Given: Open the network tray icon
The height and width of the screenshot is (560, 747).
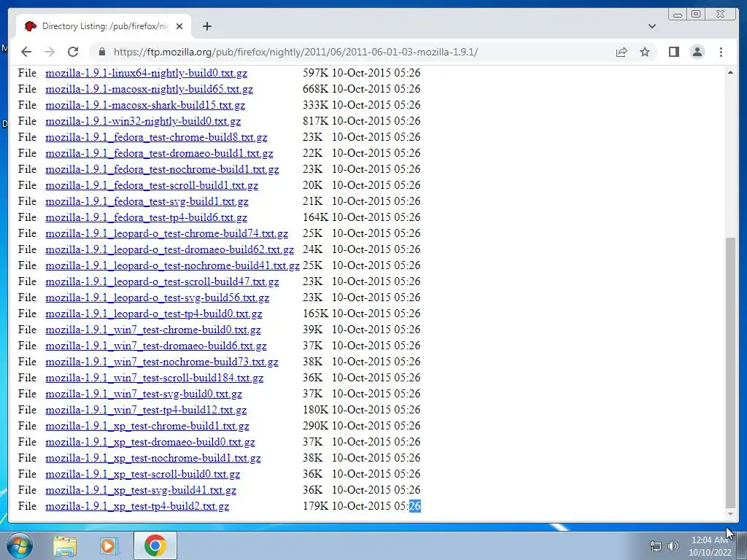Looking at the screenshot, I should pyautogui.click(x=656, y=545).
